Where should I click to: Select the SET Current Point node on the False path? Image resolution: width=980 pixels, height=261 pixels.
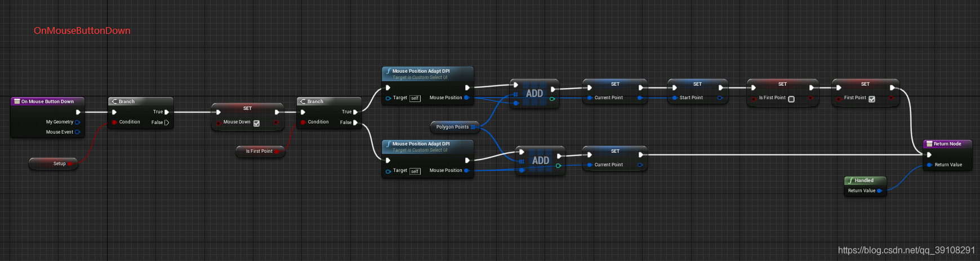coord(614,159)
